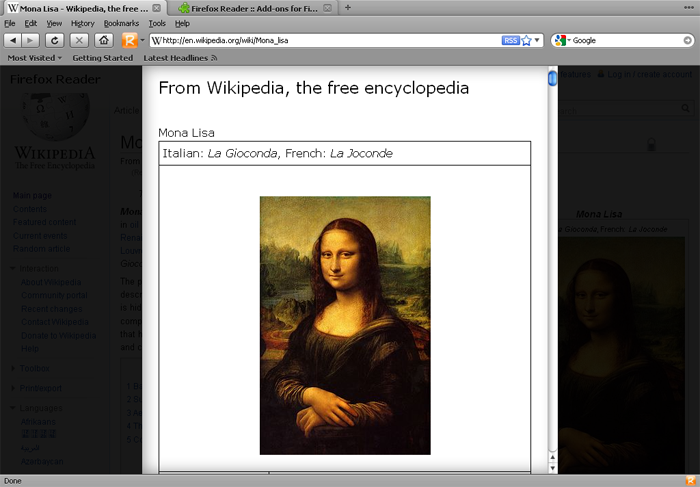Click the URL address field
Image resolution: width=700 pixels, height=487 pixels.
pos(330,41)
